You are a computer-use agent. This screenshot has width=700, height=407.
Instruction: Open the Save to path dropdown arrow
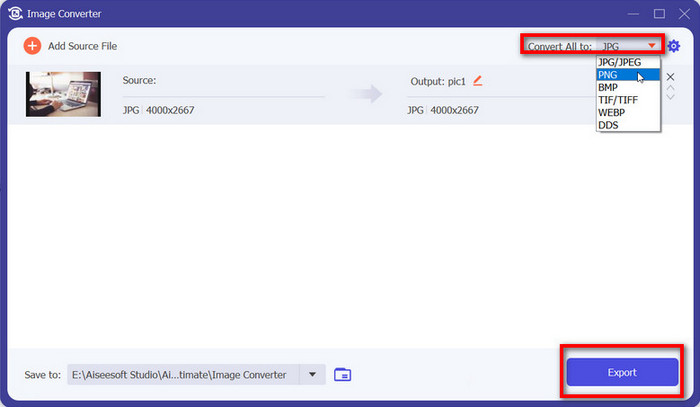click(x=312, y=374)
